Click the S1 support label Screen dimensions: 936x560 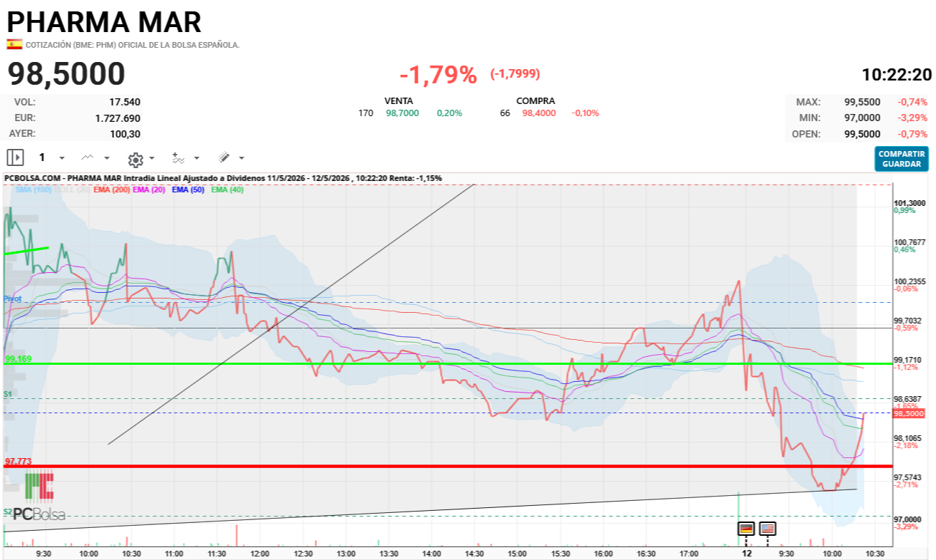click(8, 394)
